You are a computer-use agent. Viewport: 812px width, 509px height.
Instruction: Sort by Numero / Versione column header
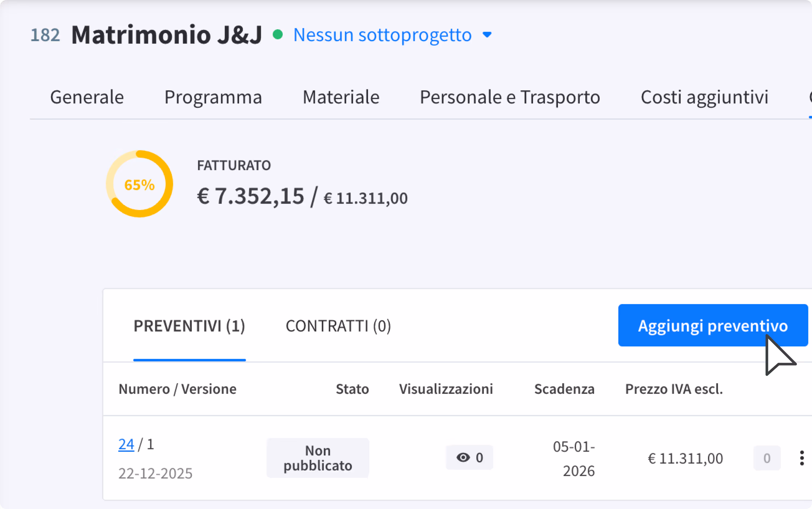pos(177,389)
